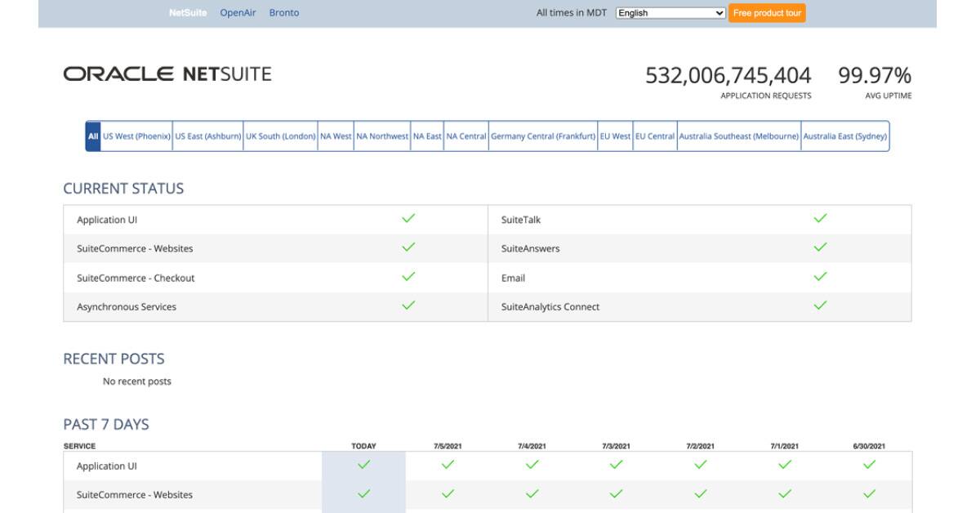The image size is (980, 513).
Task: Click the RECENT POSTS heading
Action: coord(114,359)
